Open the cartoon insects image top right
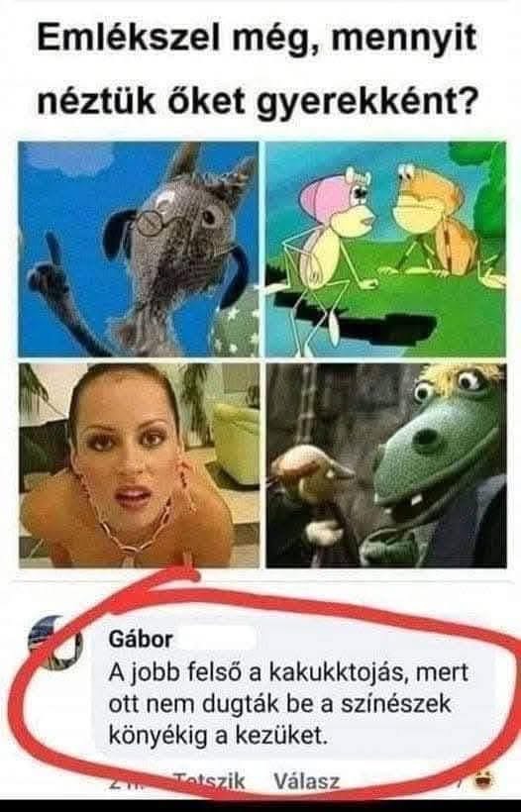This screenshot has width=521, height=812. coord(386,250)
